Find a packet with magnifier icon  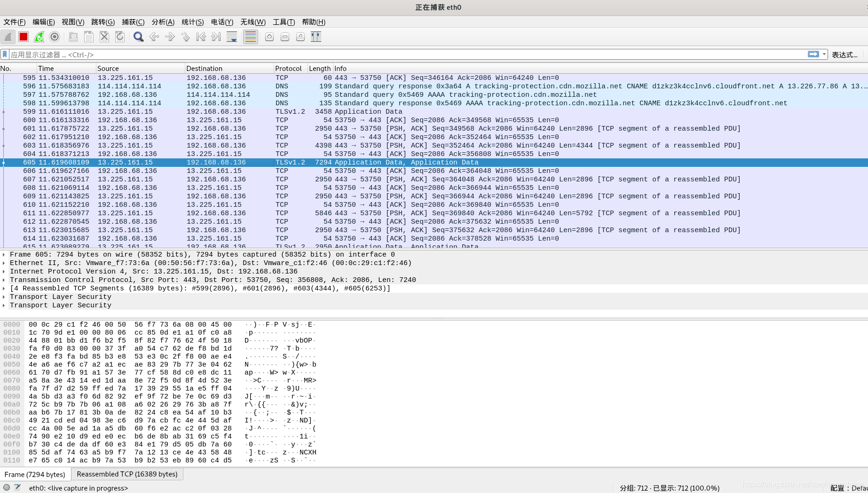pos(138,37)
